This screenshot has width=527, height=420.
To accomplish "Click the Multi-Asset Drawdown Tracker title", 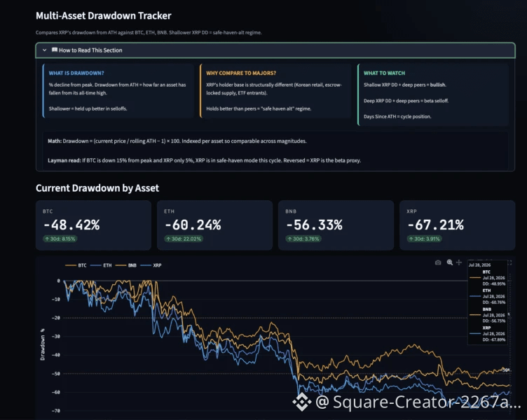I will 104,16.
